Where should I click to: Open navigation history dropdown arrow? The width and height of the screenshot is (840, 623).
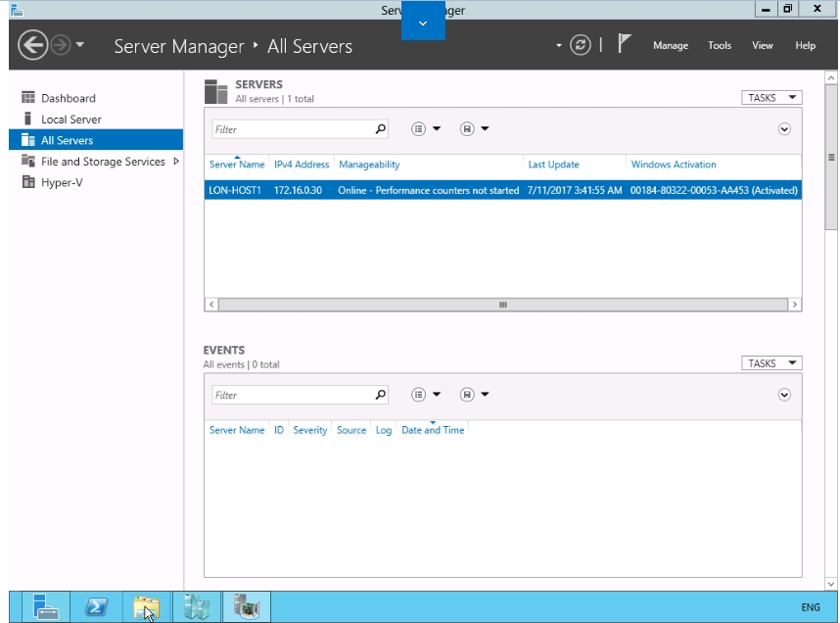pos(80,45)
